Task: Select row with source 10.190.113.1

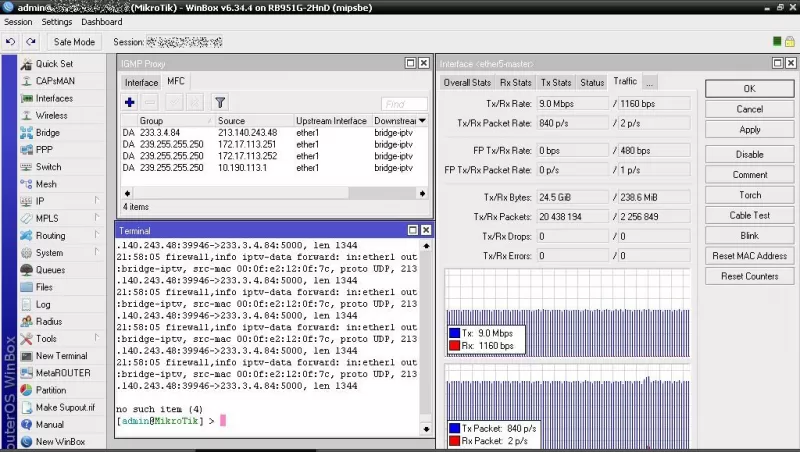Action: coord(274,168)
